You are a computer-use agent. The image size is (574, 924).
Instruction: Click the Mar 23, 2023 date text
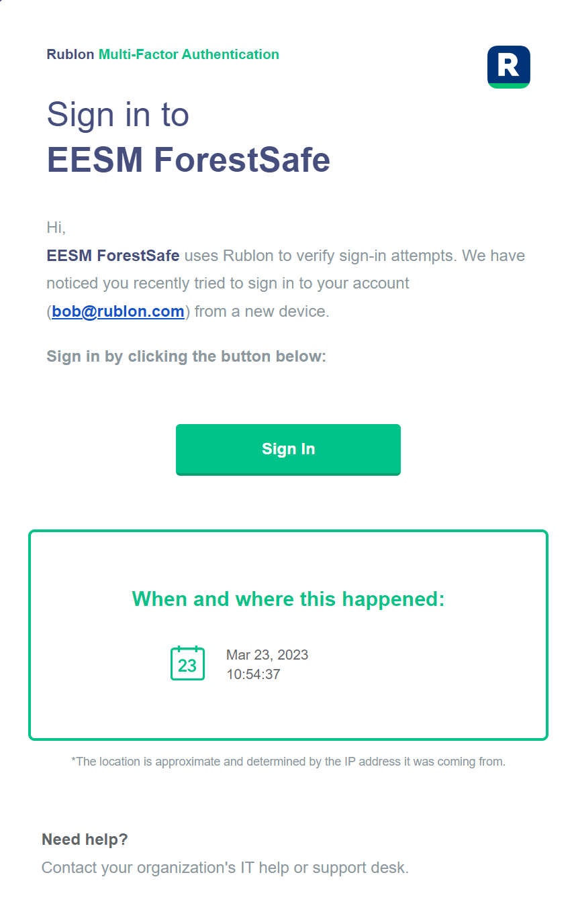tap(267, 655)
